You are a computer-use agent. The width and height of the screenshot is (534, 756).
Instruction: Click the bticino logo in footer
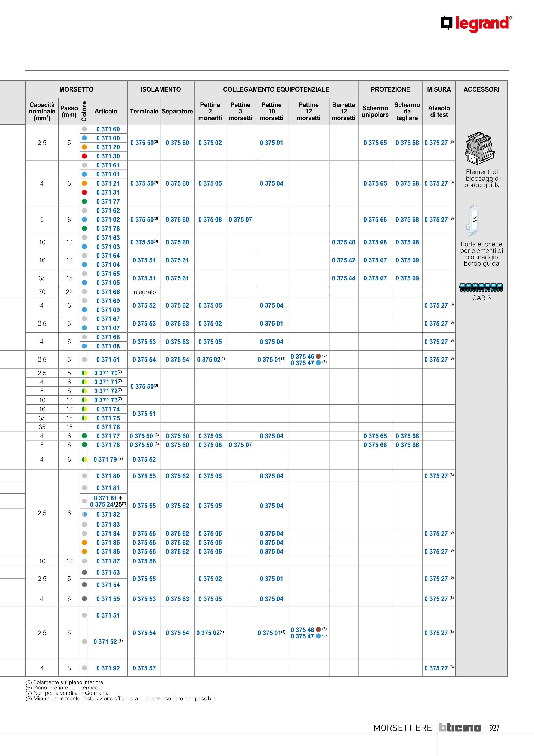[x=460, y=727]
